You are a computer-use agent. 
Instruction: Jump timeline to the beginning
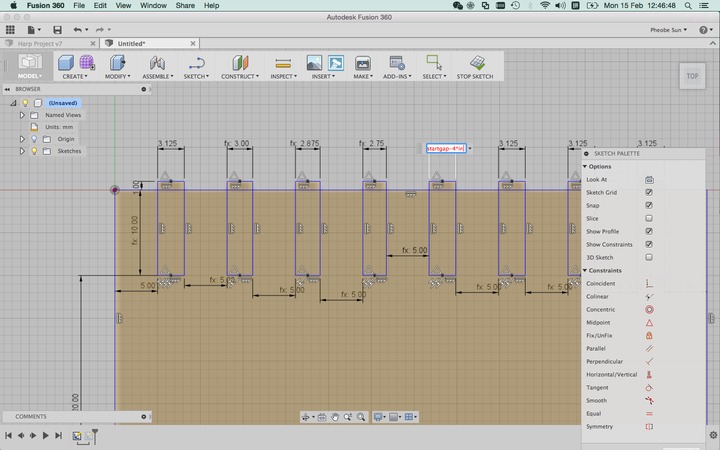coord(8,435)
